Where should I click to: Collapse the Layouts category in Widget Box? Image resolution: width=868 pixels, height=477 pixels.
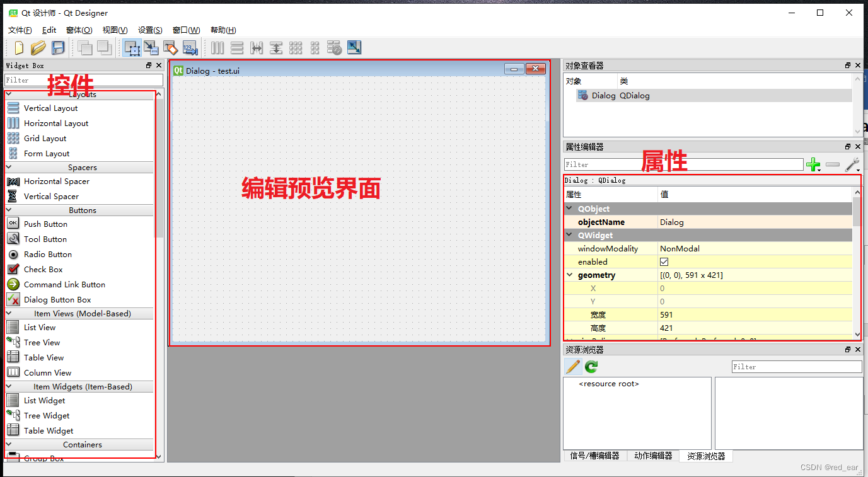pos(9,94)
